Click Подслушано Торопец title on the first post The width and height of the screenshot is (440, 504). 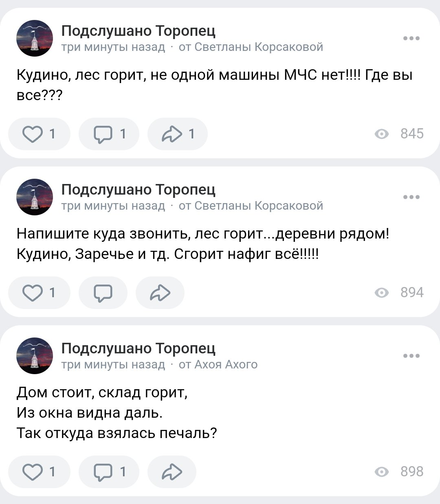(138, 31)
